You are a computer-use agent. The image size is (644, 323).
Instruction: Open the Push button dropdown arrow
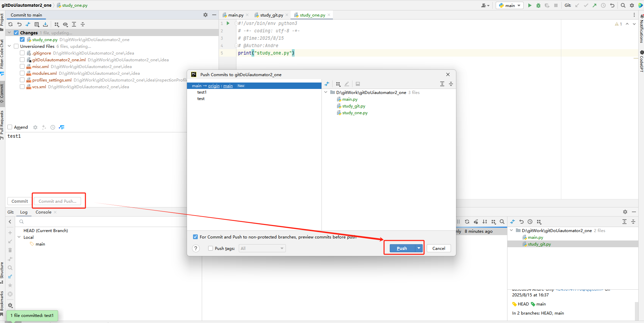(x=419, y=248)
